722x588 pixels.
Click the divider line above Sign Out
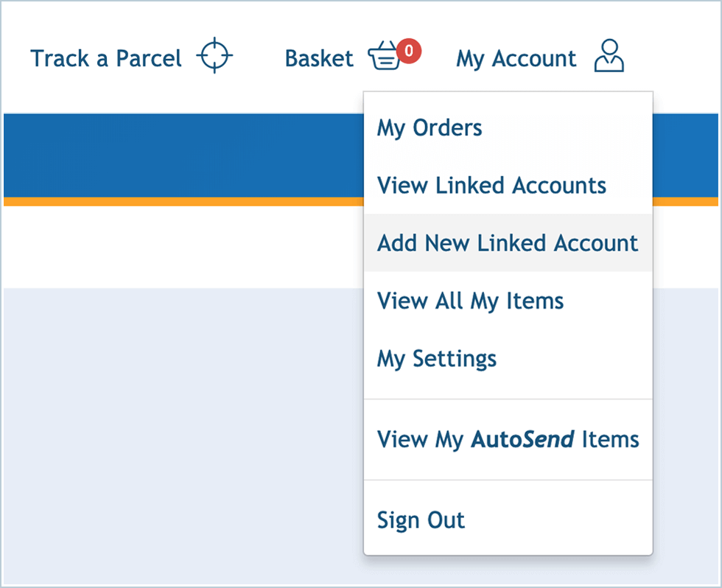coord(508,480)
